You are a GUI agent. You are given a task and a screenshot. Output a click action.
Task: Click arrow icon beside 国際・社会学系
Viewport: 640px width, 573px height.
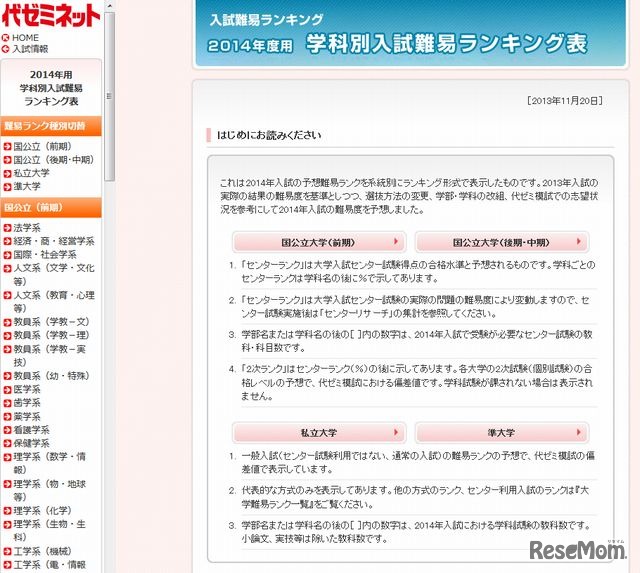(7, 255)
